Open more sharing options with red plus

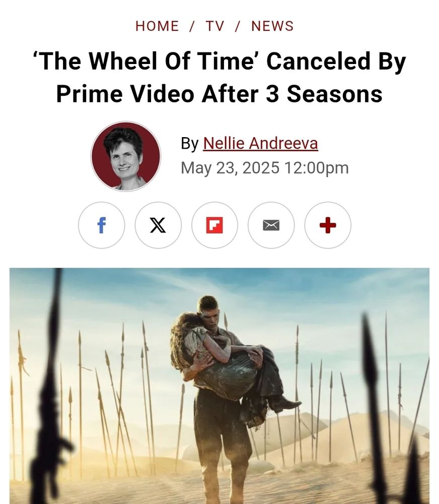(328, 225)
